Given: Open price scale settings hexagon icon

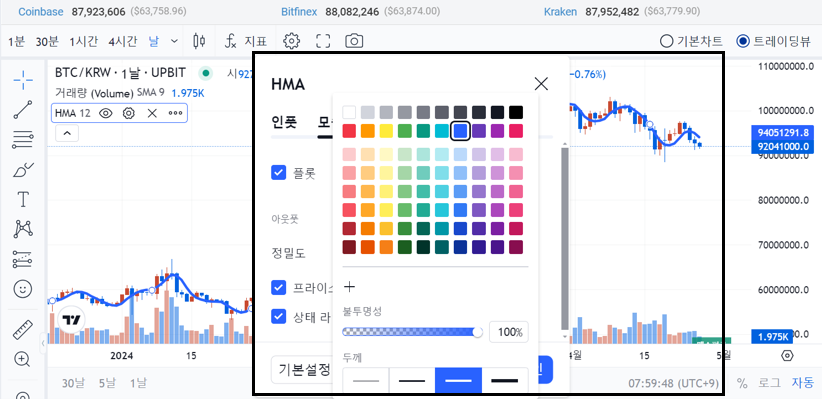Looking at the screenshot, I should (x=787, y=356).
